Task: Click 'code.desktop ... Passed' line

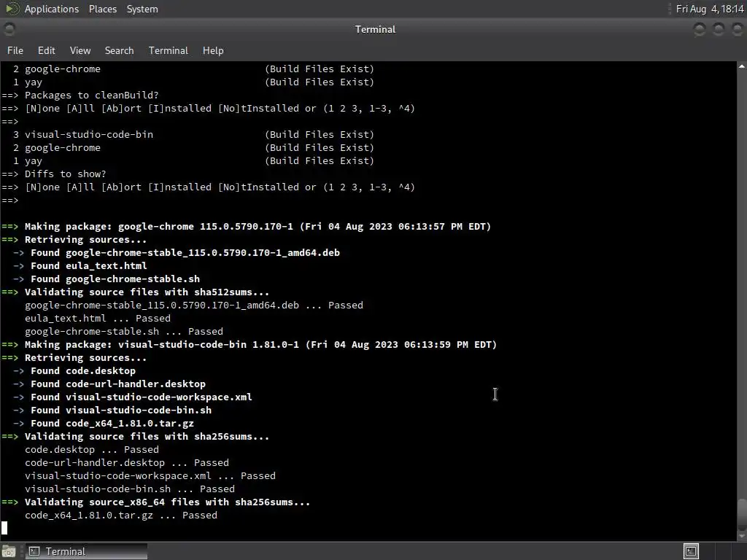Action: [92, 450]
